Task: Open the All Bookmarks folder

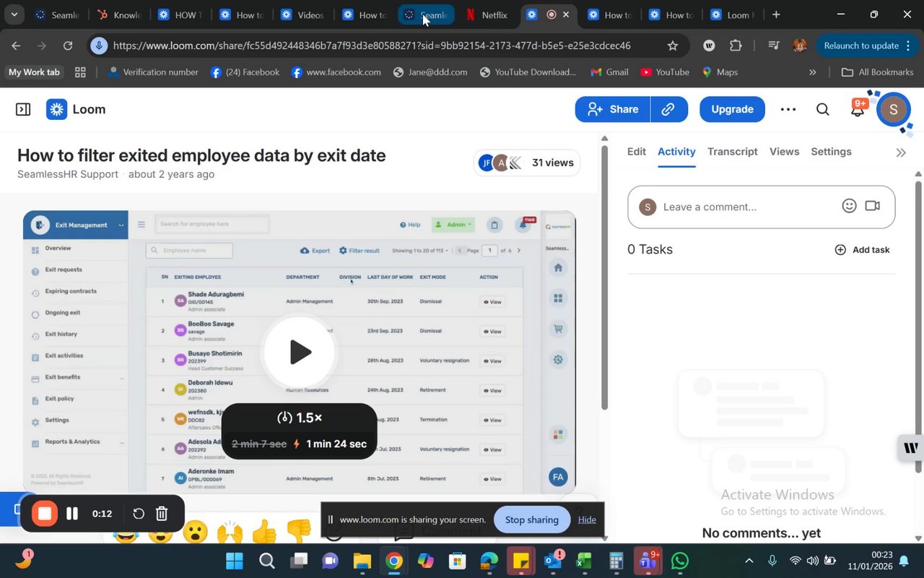Action: pos(878,72)
